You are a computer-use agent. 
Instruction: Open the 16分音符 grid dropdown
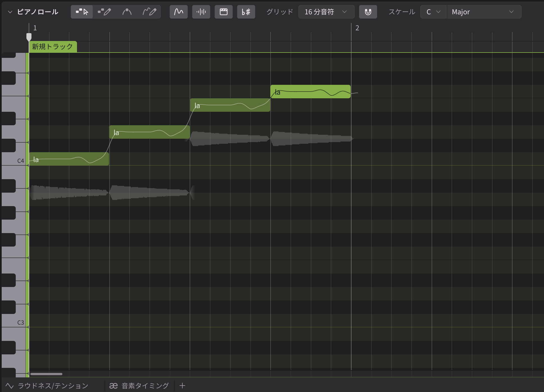326,12
